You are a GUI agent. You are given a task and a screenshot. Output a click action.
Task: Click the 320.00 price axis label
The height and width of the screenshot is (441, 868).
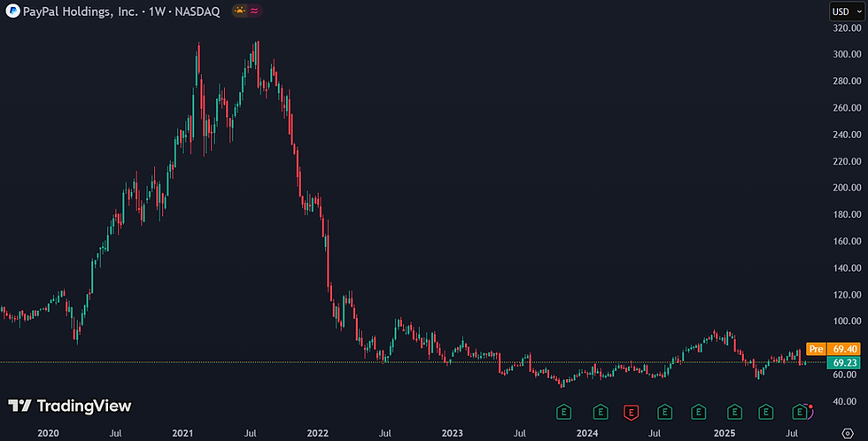coord(847,27)
